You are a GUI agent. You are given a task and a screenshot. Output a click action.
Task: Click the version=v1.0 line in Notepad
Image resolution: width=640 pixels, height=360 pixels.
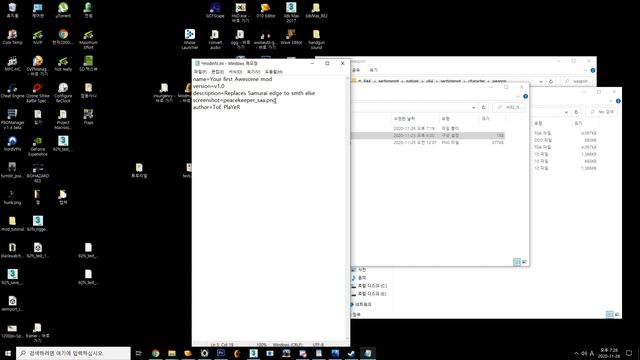(209, 86)
